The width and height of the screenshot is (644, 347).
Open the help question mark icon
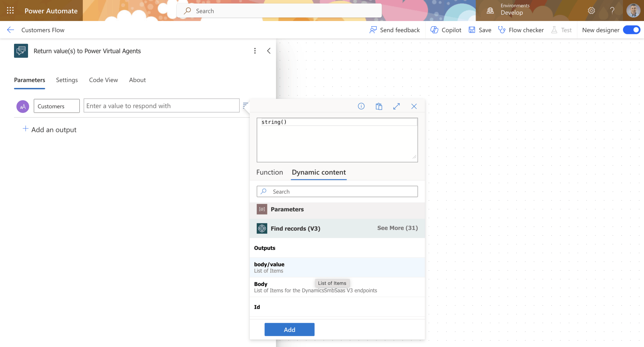612,11
